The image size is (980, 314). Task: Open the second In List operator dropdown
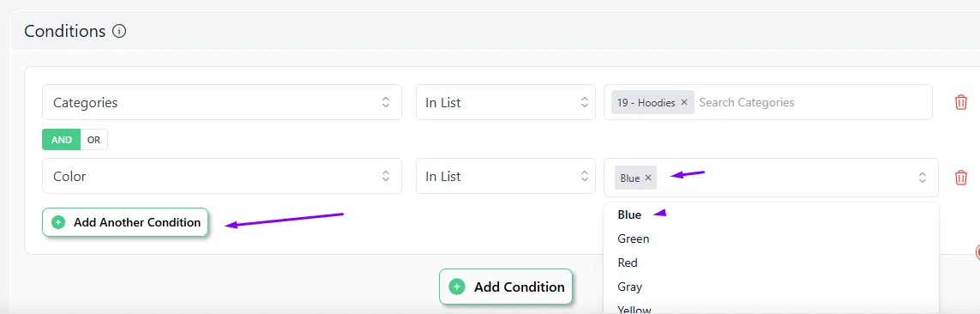pyautogui.click(x=506, y=176)
